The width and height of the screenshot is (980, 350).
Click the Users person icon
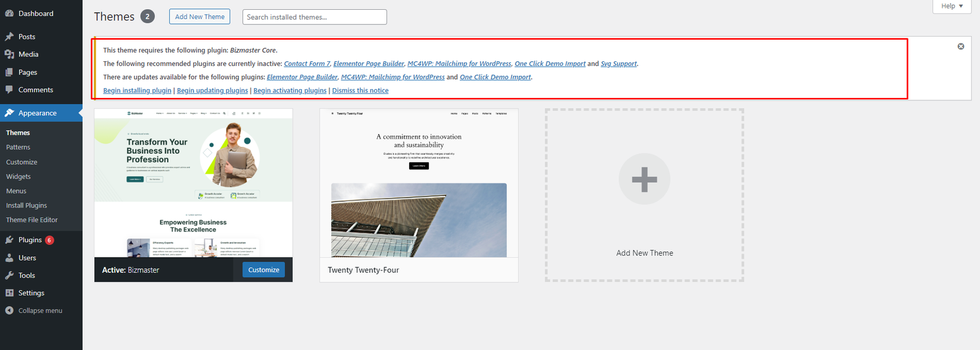(x=9, y=258)
